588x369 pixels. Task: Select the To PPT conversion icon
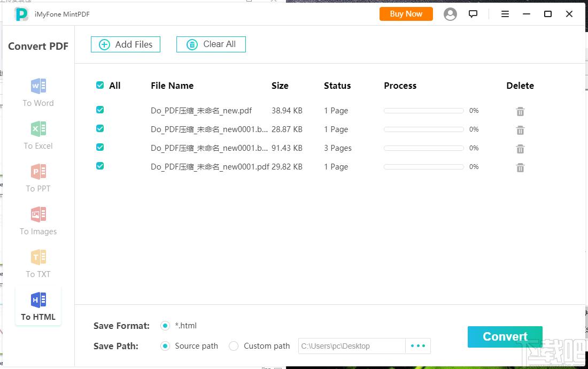click(38, 171)
